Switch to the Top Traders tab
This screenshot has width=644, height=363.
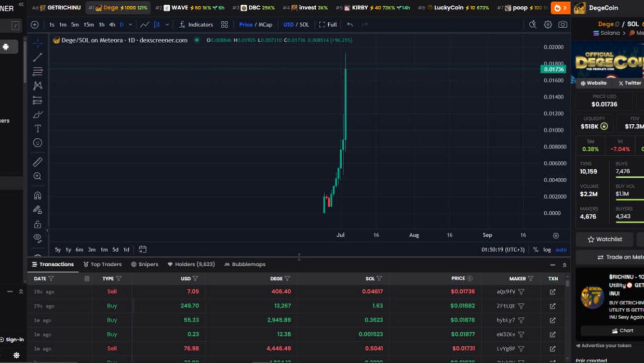[102, 264]
